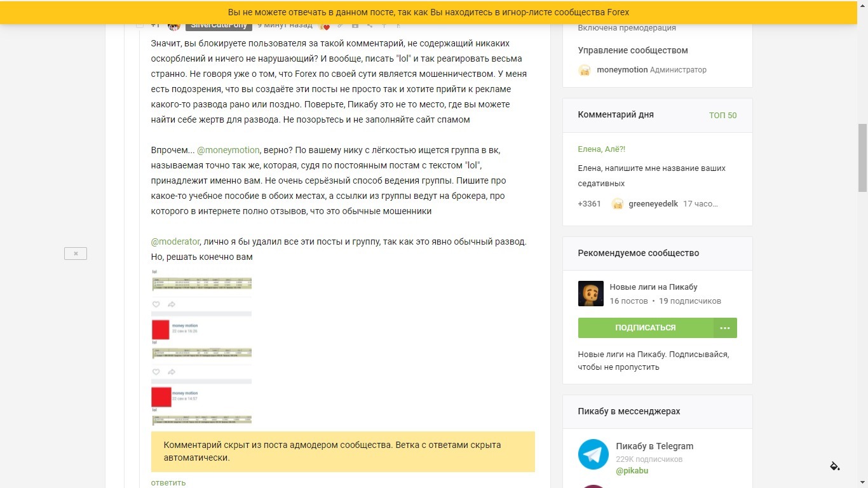Open the three-dots menu beside ПОДПИСАТЬСЯ
The width and height of the screenshot is (868, 488).
[725, 328]
